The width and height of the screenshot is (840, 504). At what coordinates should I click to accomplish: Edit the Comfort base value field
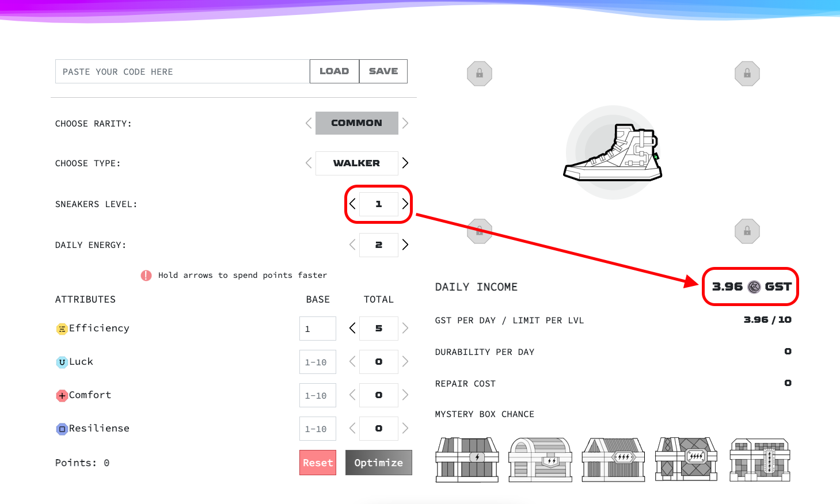point(318,395)
